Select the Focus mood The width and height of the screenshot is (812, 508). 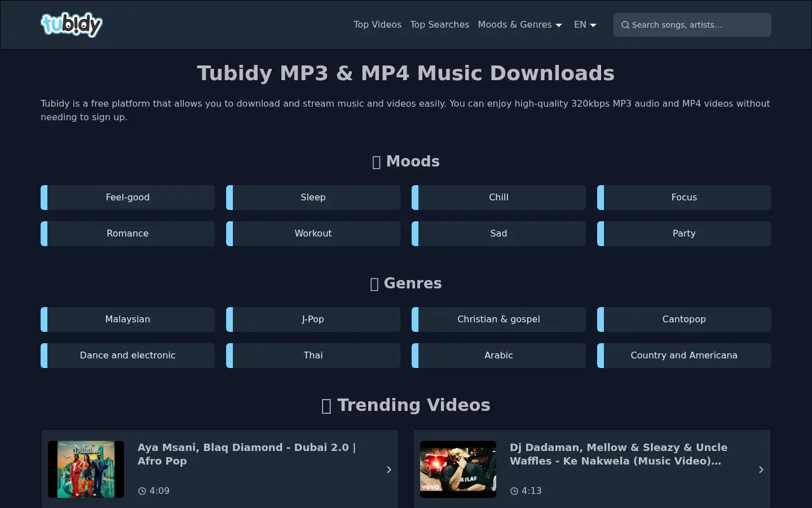pyautogui.click(x=684, y=198)
